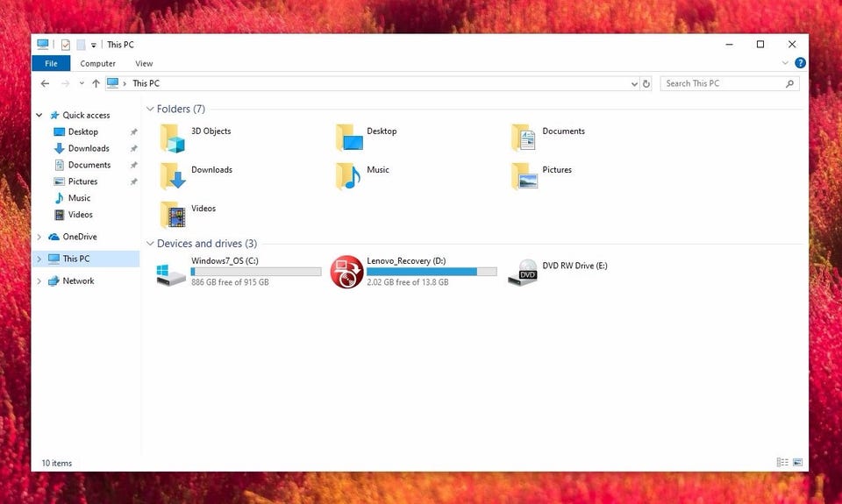Click New folder quick access toolbar icon

pos(81,45)
